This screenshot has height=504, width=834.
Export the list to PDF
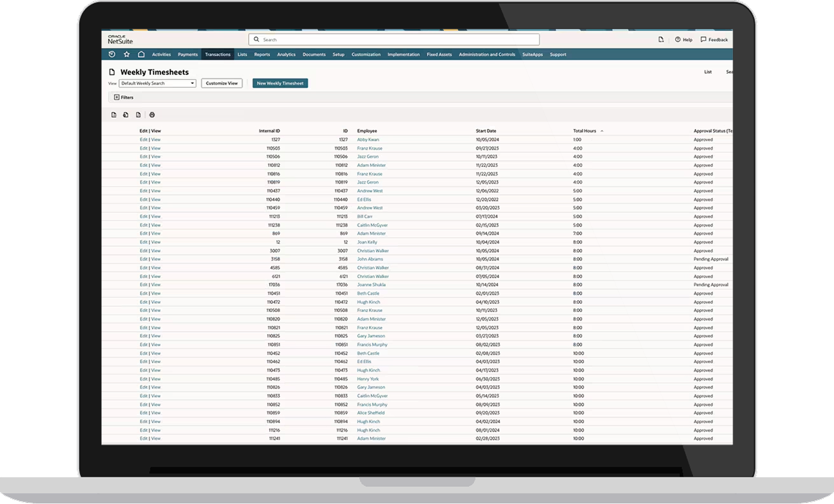tap(138, 114)
